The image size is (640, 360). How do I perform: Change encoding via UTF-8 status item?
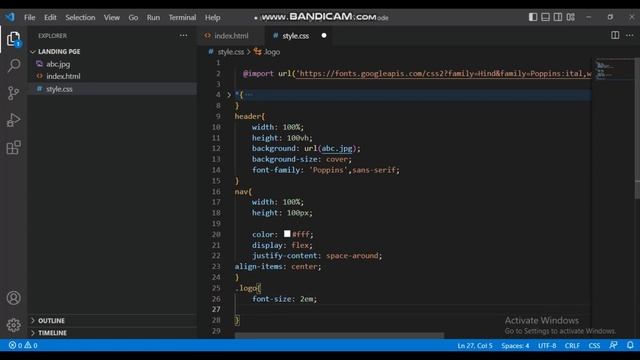pos(547,345)
